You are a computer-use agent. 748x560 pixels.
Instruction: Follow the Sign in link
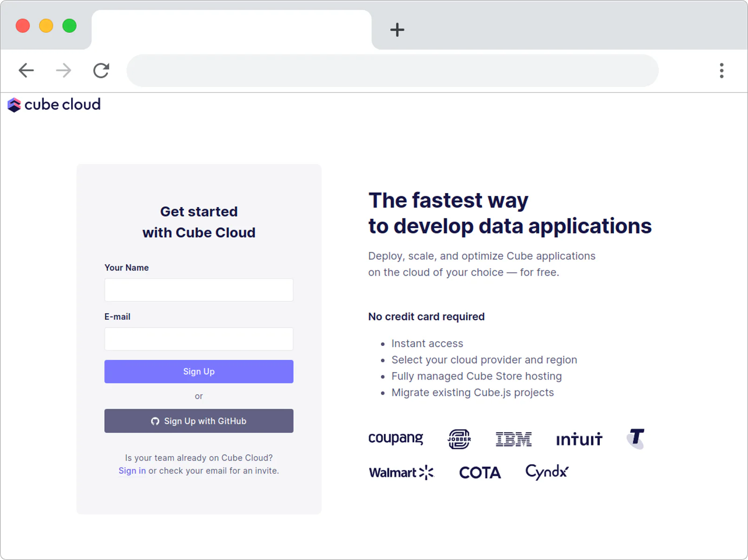(x=132, y=471)
